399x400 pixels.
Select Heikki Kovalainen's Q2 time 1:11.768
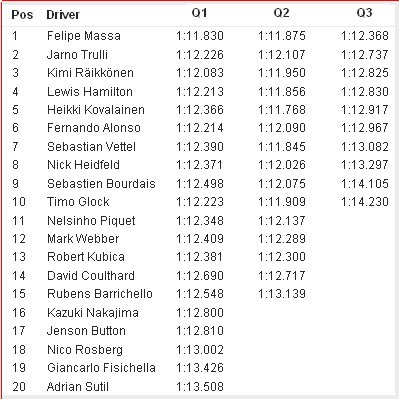[x=282, y=110]
